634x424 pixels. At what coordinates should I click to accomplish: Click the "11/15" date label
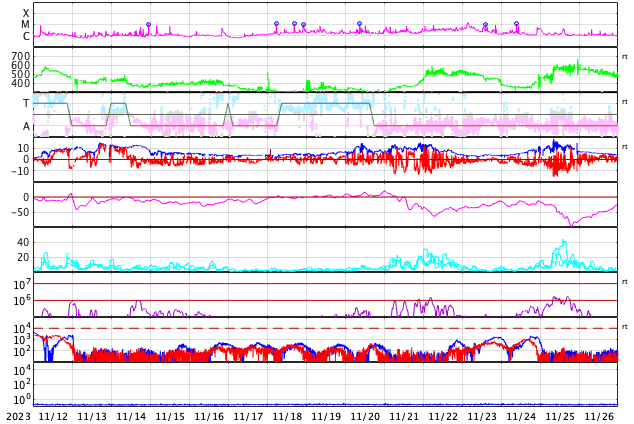170,417
